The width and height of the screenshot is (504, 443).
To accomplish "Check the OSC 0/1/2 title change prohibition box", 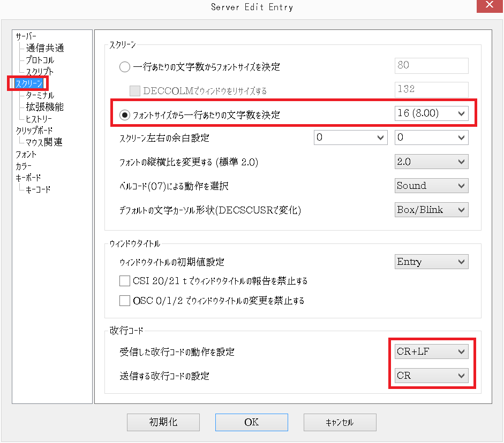I will pyautogui.click(x=125, y=301).
